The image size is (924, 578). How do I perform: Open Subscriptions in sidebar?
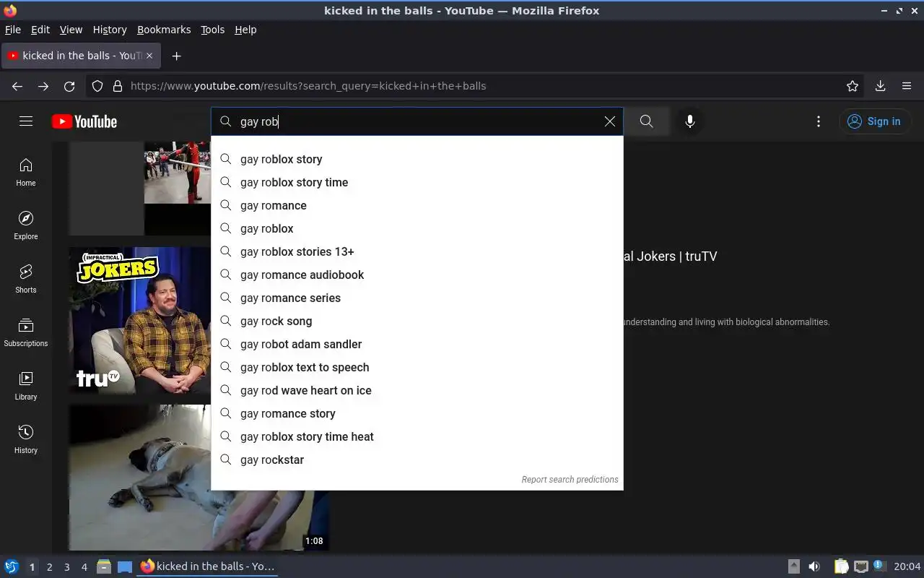(26, 333)
